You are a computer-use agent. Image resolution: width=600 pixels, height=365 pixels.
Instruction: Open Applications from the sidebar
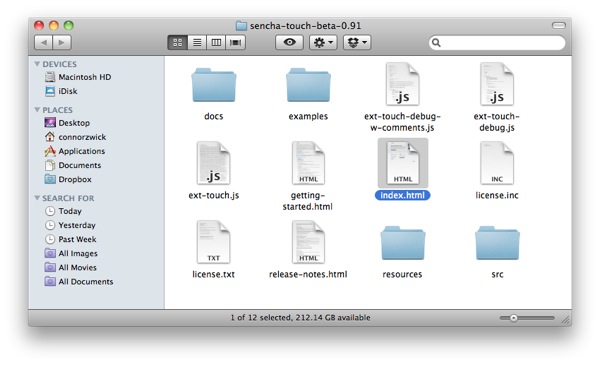point(75,151)
